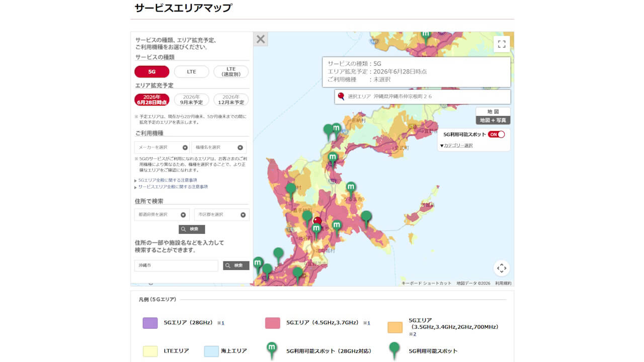
Task: Select the 2026年12月末予定 expansion date
Action: click(231, 100)
